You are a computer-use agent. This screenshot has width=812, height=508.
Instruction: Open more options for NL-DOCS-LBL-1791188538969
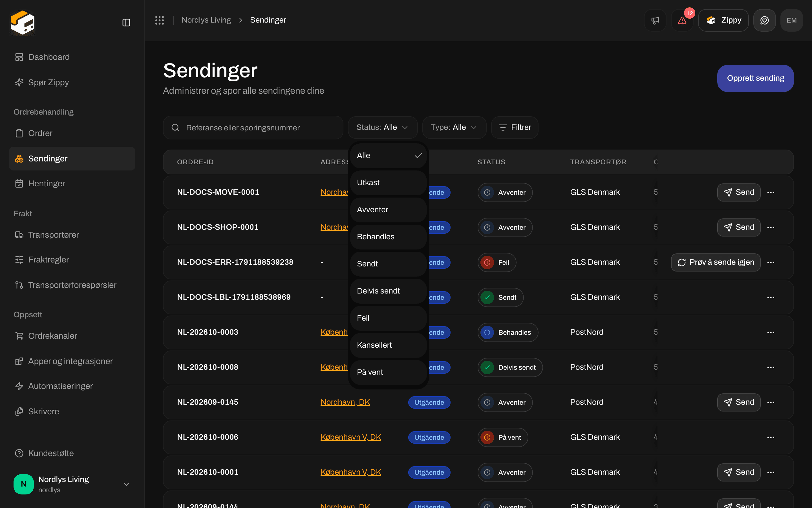coord(771,297)
